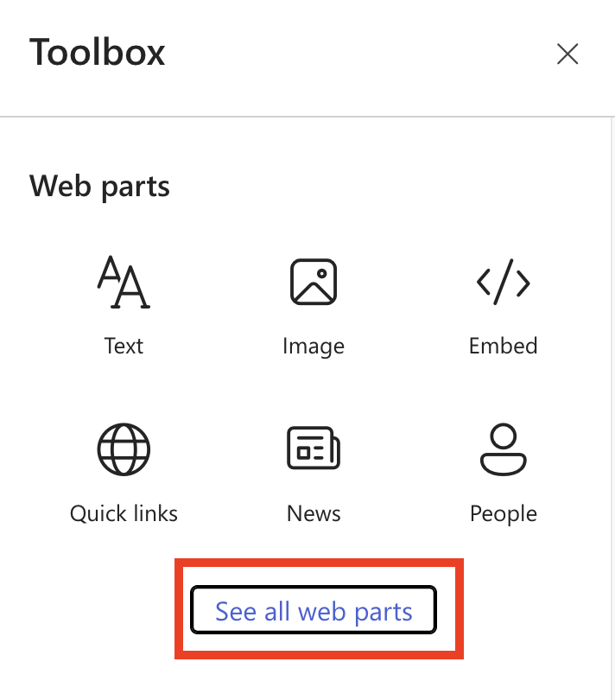Click the People person icon
615x700 pixels.
[503, 449]
